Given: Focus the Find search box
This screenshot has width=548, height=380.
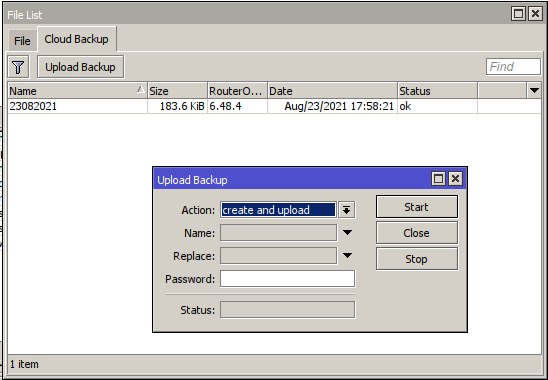Looking at the screenshot, I should tap(513, 66).
